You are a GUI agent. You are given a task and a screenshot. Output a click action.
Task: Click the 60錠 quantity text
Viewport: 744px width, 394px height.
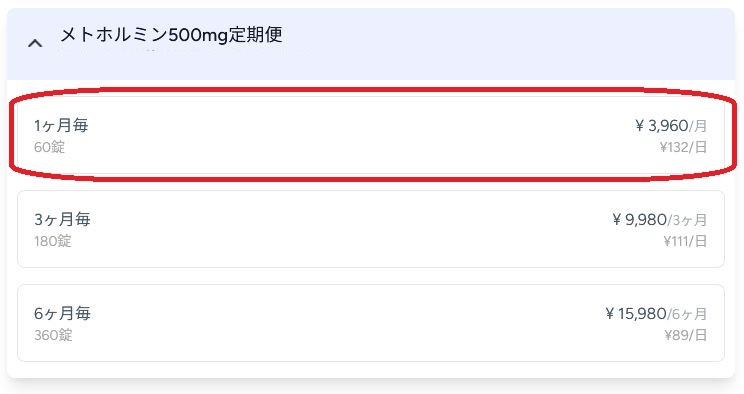[49, 147]
